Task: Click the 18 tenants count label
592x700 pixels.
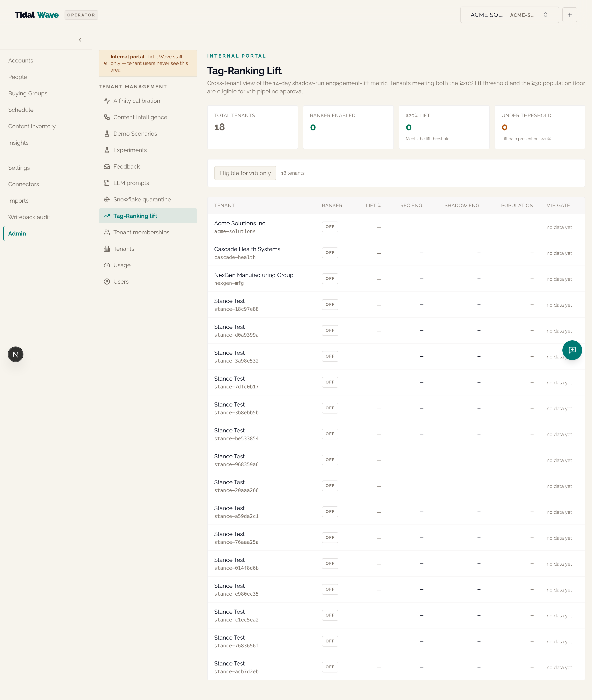Action: coord(293,173)
